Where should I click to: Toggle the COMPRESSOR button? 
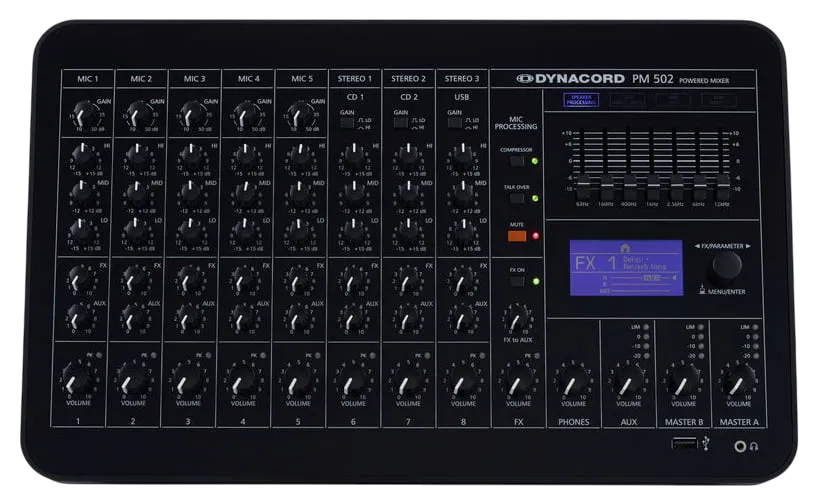pos(517,161)
